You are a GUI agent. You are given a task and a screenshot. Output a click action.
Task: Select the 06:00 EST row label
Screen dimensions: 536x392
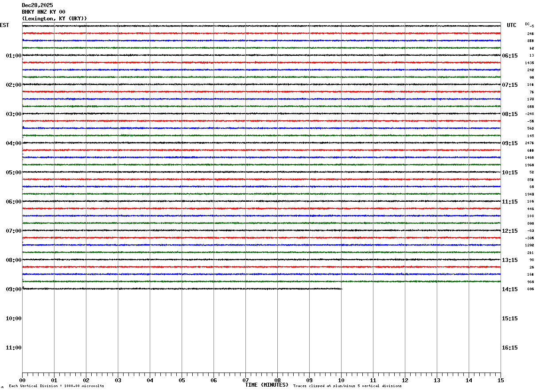14,202
